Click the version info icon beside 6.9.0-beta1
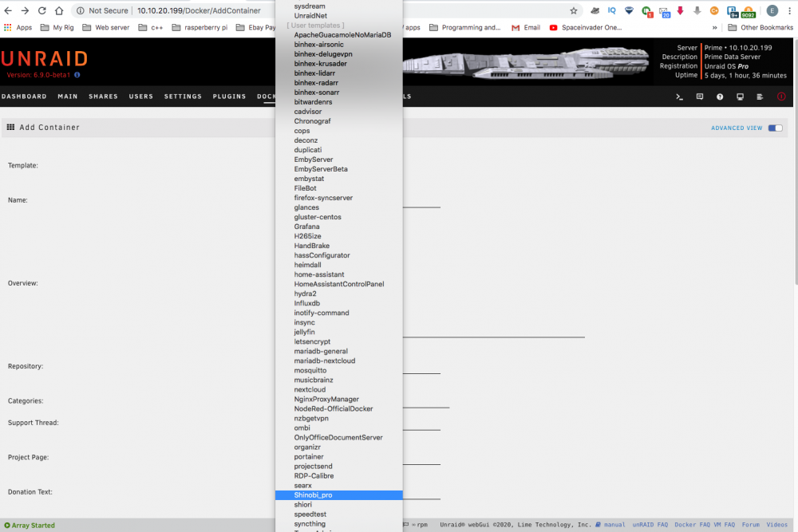The height and width of the screenshot is (532, 798). [x=77, y=75]
